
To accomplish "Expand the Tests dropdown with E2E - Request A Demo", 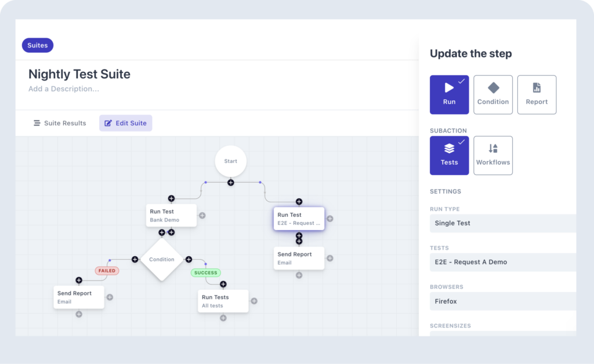I will 502,262.
